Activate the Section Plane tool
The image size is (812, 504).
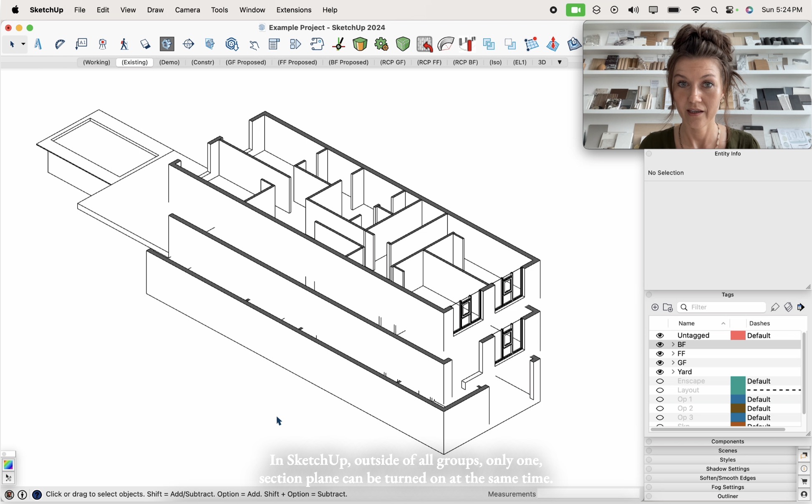click(145, 44)
